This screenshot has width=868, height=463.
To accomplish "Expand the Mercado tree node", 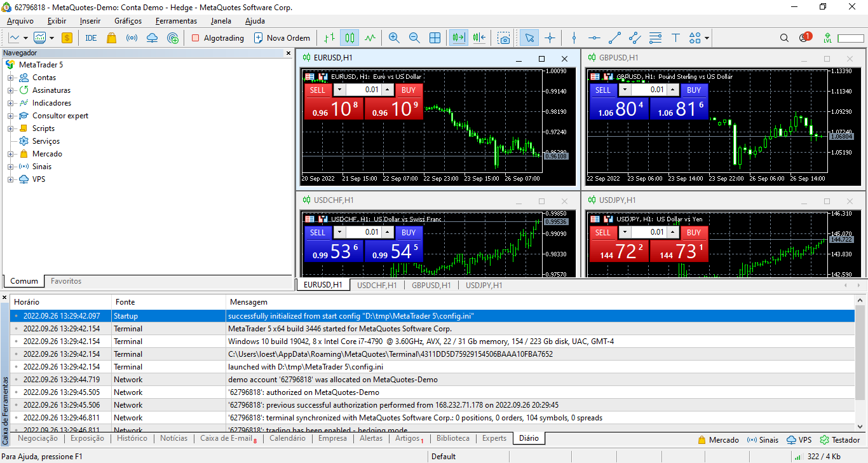I will pyautogui.click(x=10, y=154).
